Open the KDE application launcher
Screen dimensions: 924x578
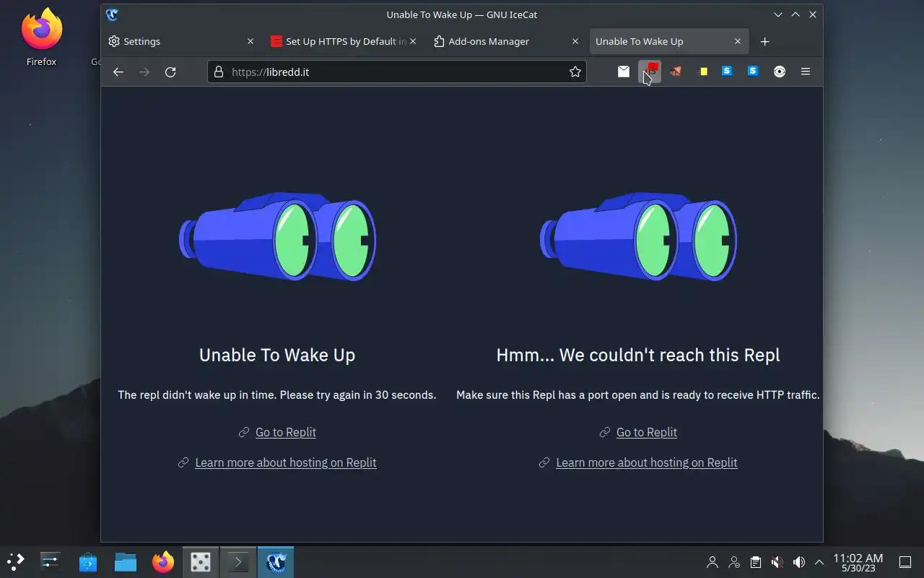click(16, 561)
